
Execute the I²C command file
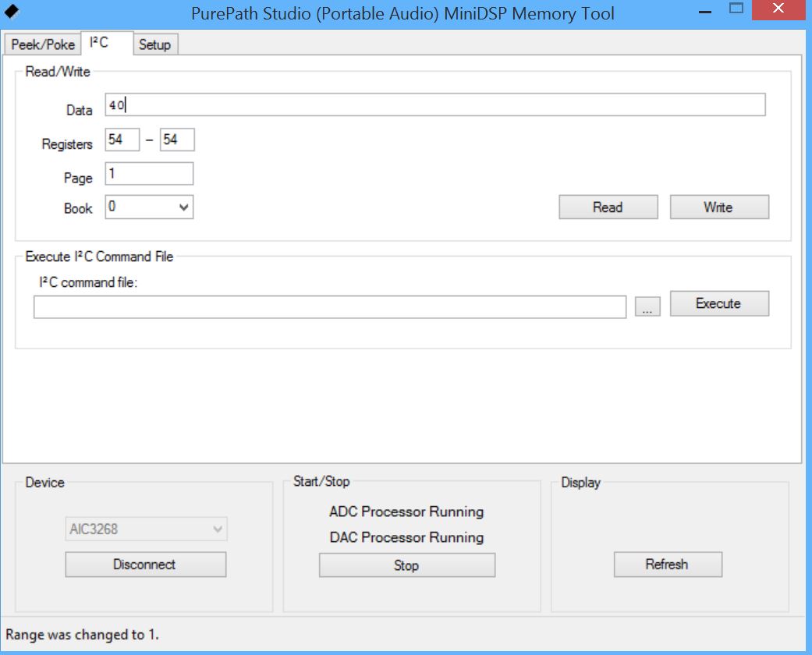click(718, 303)
